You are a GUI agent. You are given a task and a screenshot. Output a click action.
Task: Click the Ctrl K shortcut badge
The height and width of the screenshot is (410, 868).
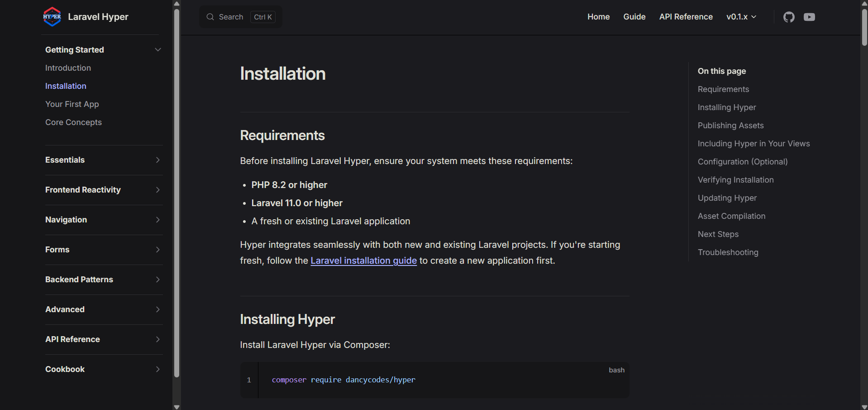tap(263, 17)
